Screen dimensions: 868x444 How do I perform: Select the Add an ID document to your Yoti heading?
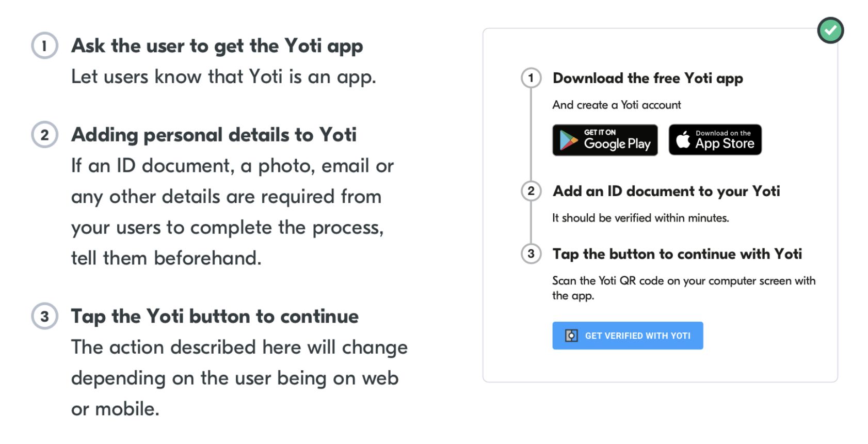(666, 192)
